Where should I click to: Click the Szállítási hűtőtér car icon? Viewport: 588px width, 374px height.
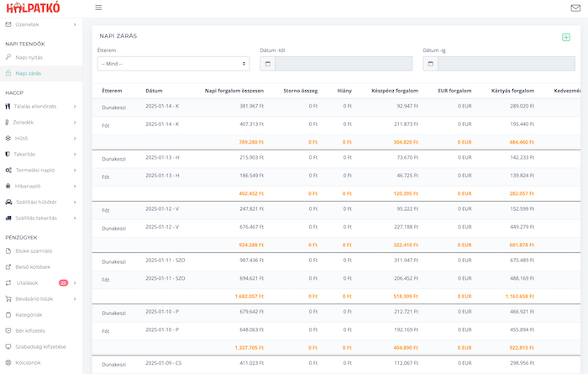point(8,202)
